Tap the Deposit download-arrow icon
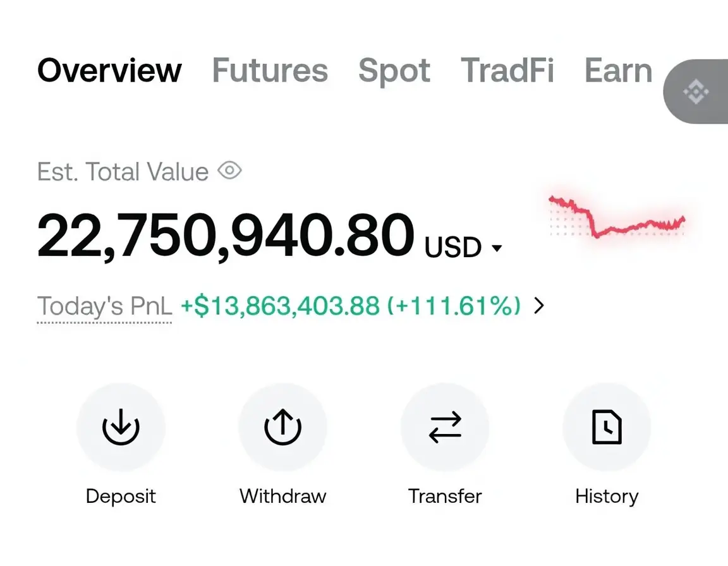The width and height of the screenshot is (728, 566). [121, 427]
